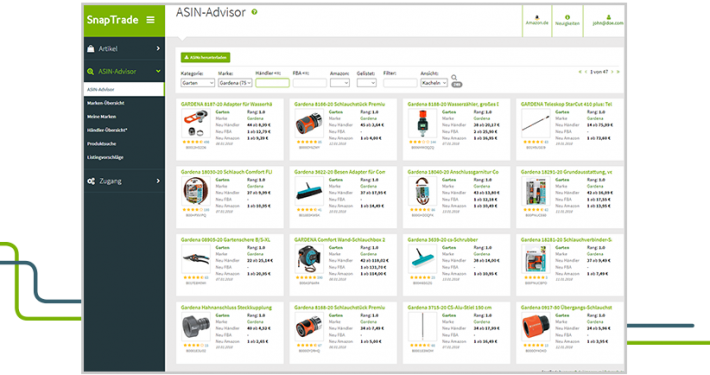Go to the last page using double arrow

tap(618, 72)
